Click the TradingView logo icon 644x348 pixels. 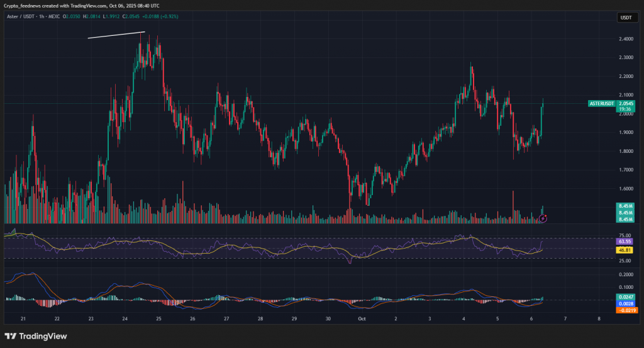(x=11, y=335)
